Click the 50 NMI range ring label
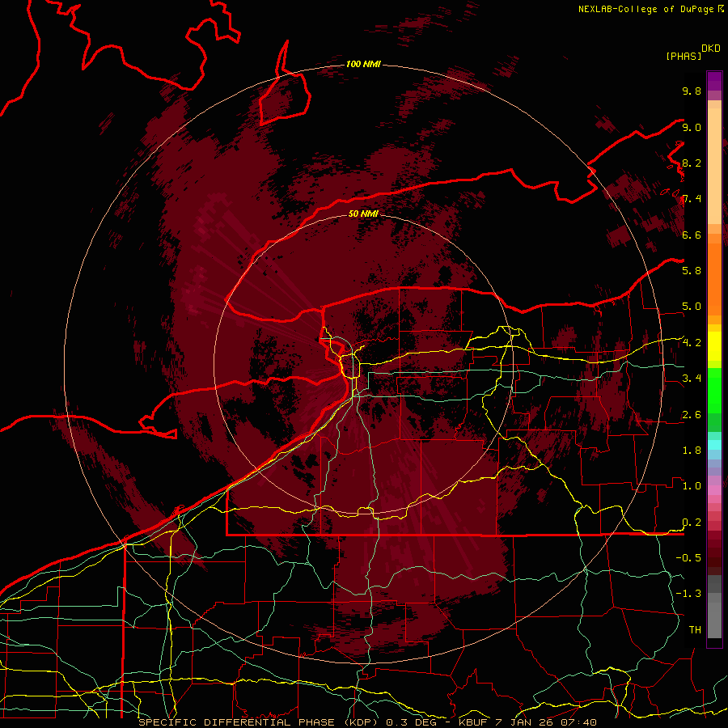Screen dimensions: 728x728 click(363, 214)
